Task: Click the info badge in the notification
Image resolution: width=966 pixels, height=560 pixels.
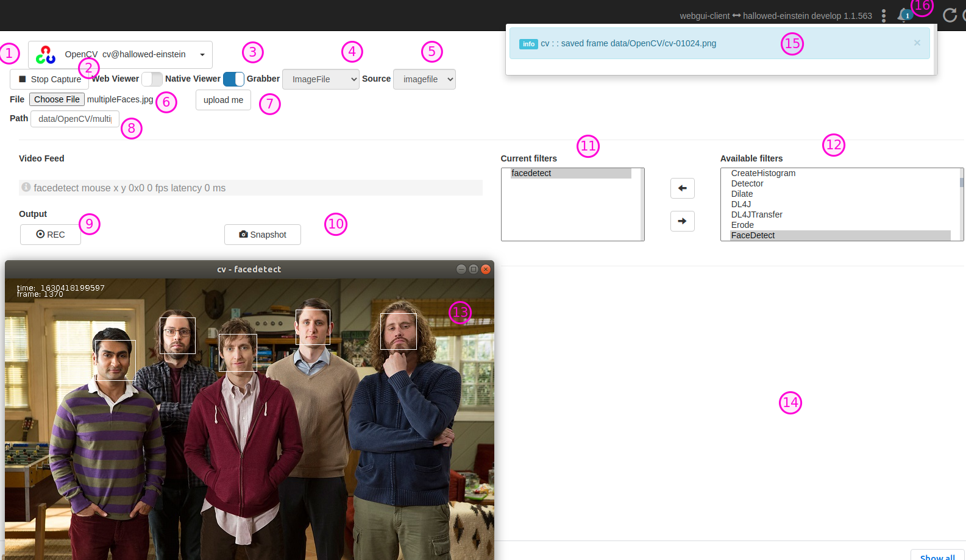Action: point(528,44)
